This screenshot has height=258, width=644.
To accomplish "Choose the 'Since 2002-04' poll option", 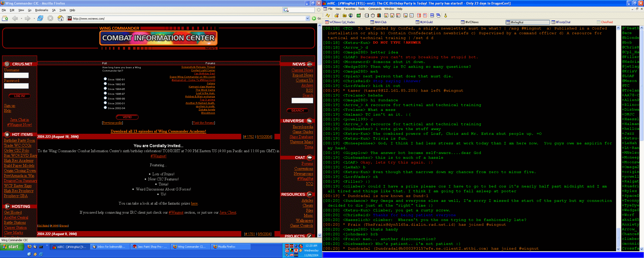I will click(105, 108).
